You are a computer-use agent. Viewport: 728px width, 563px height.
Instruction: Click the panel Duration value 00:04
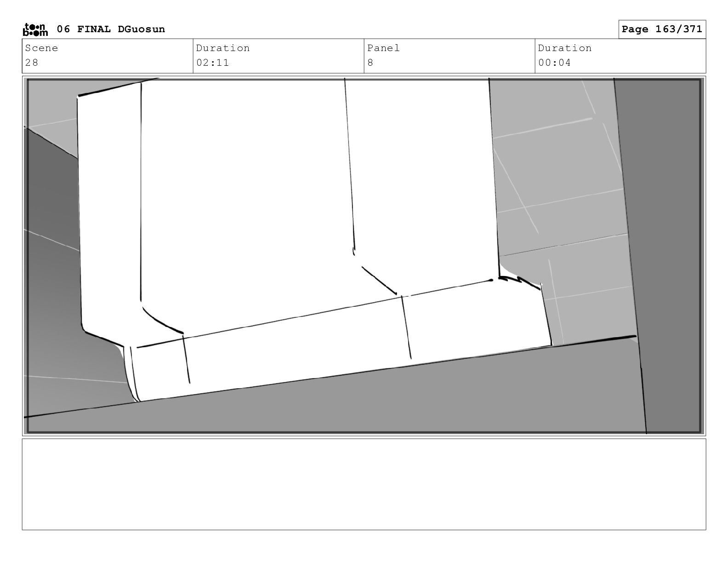coord(554,63)
